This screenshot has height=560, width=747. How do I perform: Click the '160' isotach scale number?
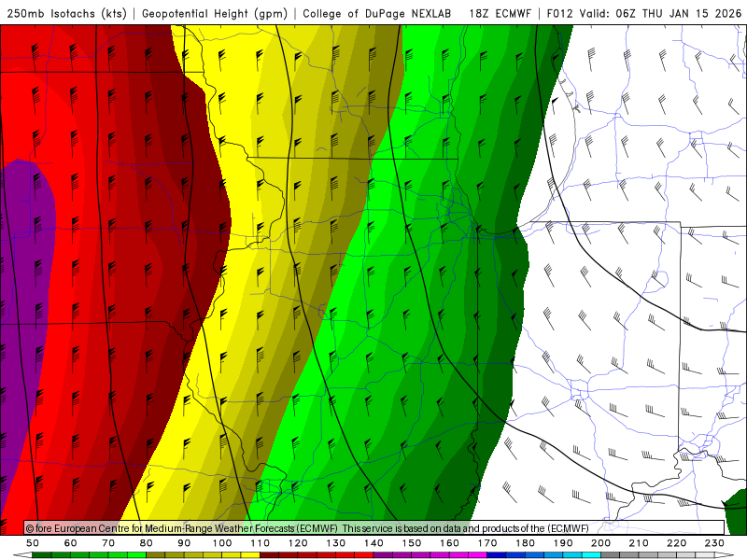[x=449, y=543]
